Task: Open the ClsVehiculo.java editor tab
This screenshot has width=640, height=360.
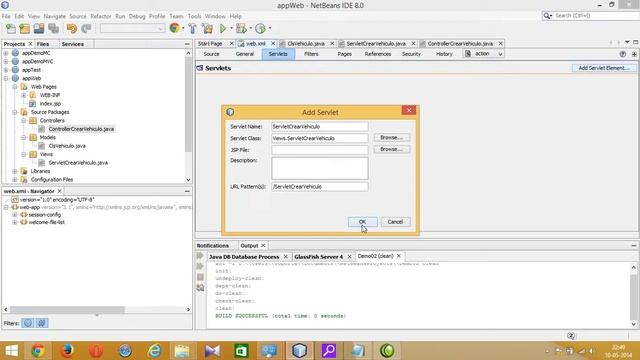Action: click(x=306, y=44)
